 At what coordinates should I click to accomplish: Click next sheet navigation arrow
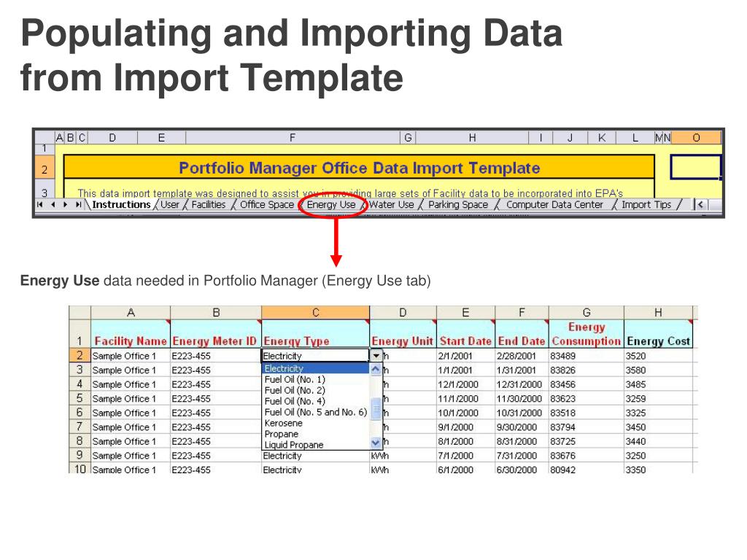[65, 205]
